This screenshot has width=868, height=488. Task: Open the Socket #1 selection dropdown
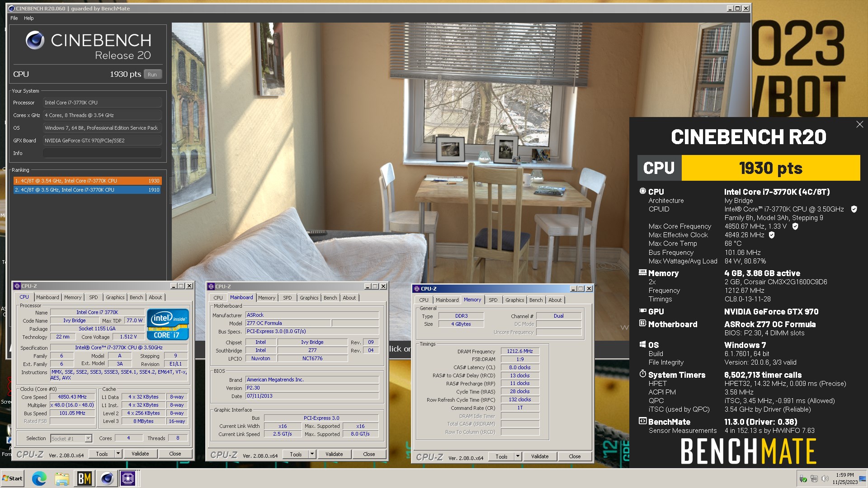point(71,438)
